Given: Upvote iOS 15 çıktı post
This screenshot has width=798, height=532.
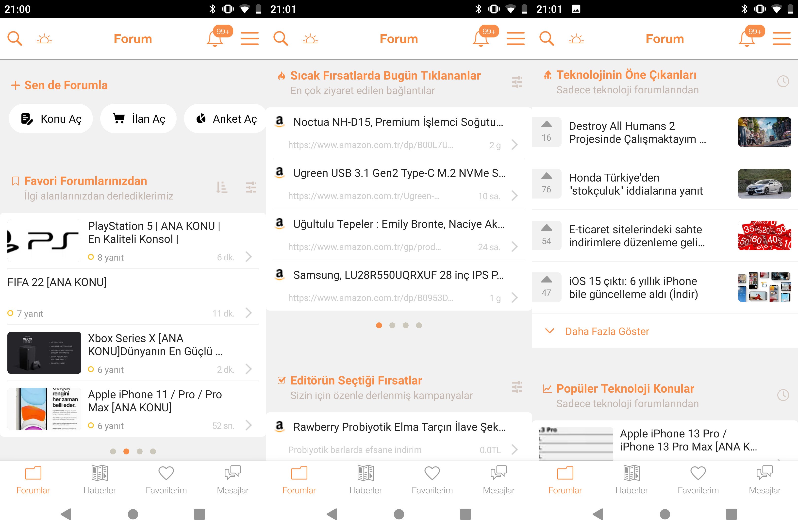Looking at the screenshot, I should (547, 287).
